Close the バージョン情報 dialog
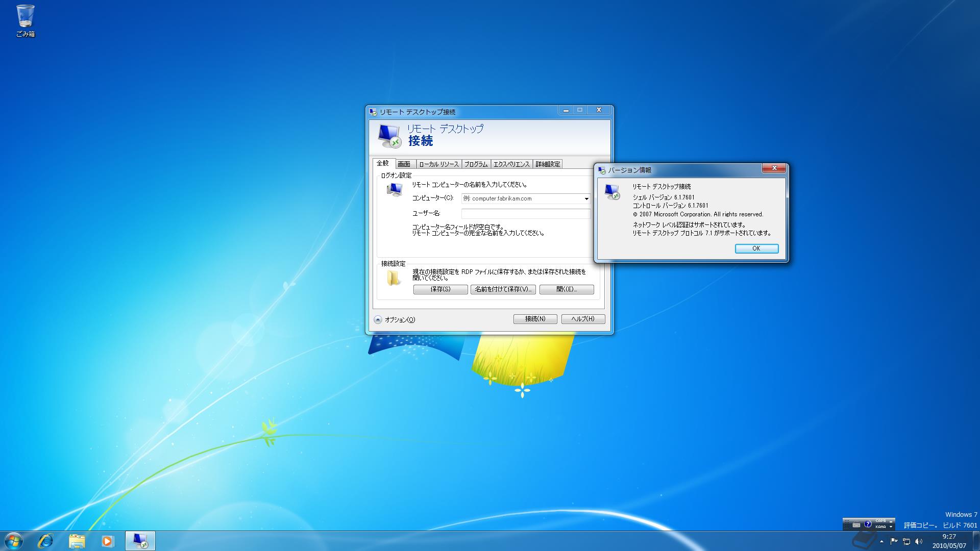 [774, 168]
